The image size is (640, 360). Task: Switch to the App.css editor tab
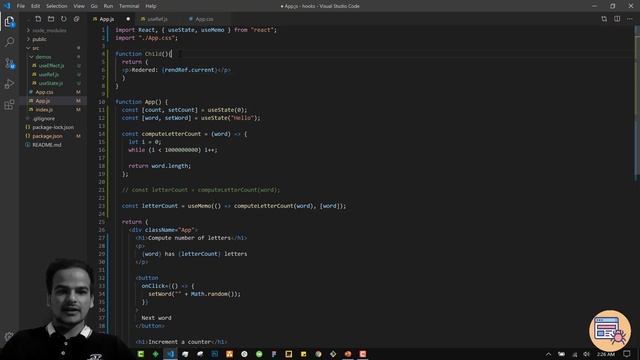(204, 19)
